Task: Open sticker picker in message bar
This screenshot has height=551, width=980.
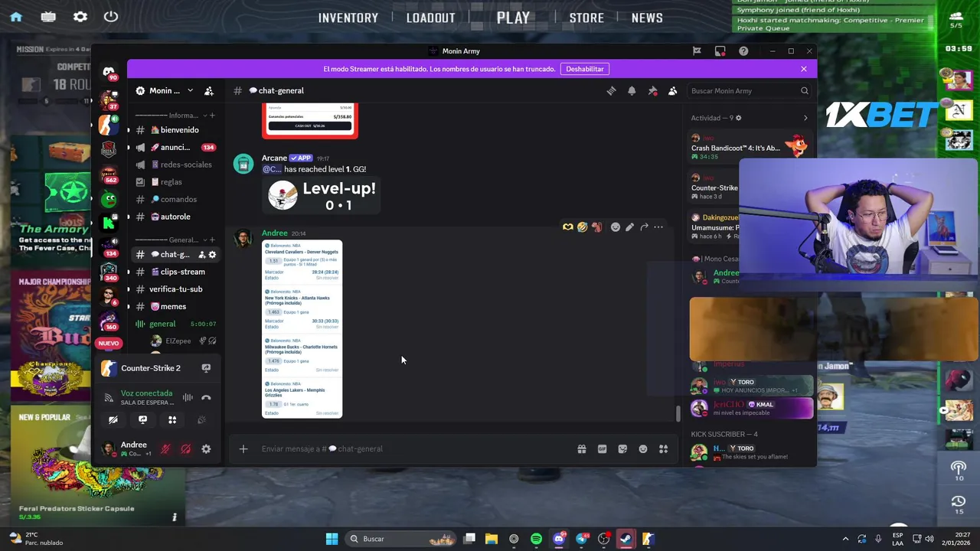Action: click(622, 449)
